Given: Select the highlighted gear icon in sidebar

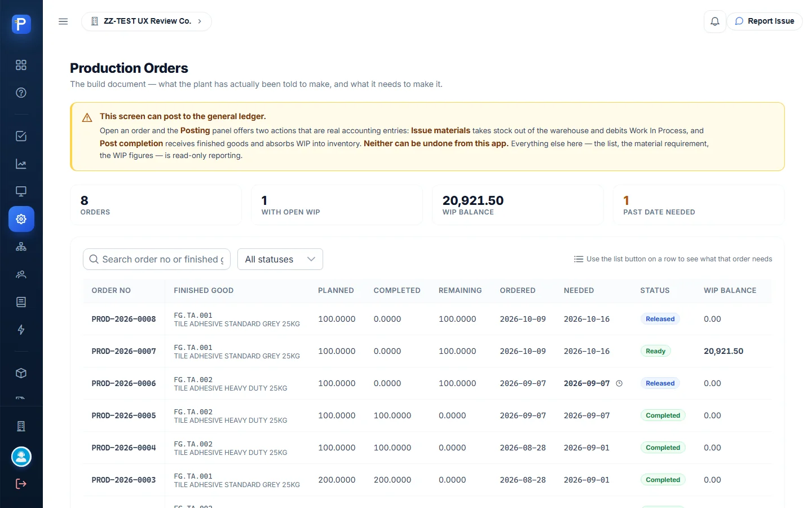Looking at the screenshot, I should tap(21, 219).
